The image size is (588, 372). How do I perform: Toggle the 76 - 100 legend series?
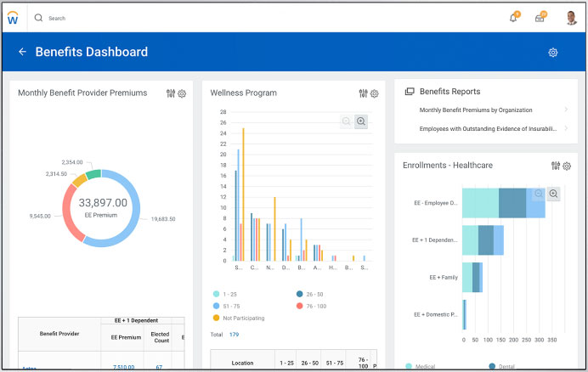(x=311, y=306)
